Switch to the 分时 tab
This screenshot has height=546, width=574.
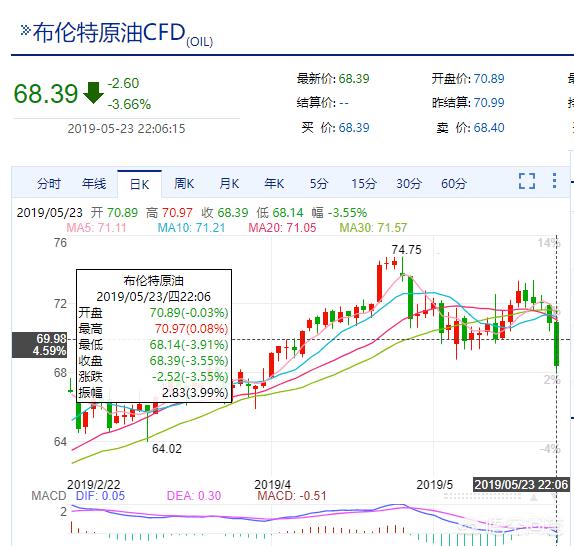point(48,183)
